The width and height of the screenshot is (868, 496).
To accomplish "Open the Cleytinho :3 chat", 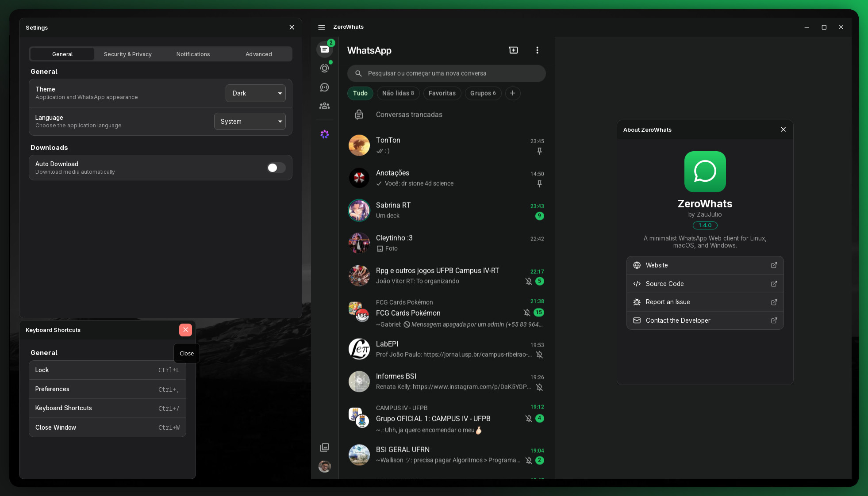I will [446, 243].
